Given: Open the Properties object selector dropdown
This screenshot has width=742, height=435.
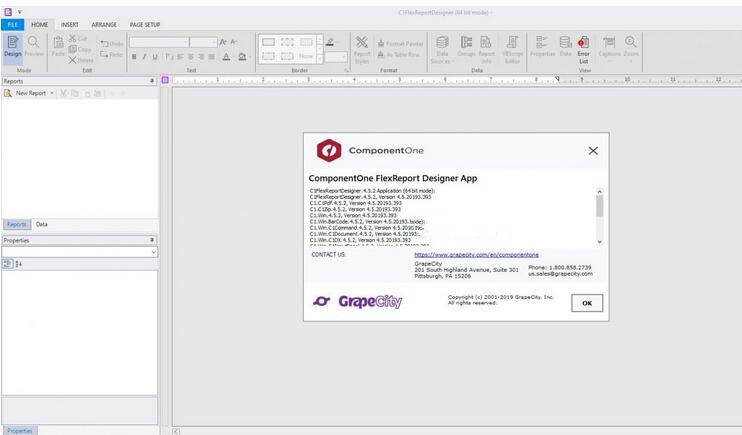Looking at the screenshot, I should pyautogui.click(x=153, y=252).
